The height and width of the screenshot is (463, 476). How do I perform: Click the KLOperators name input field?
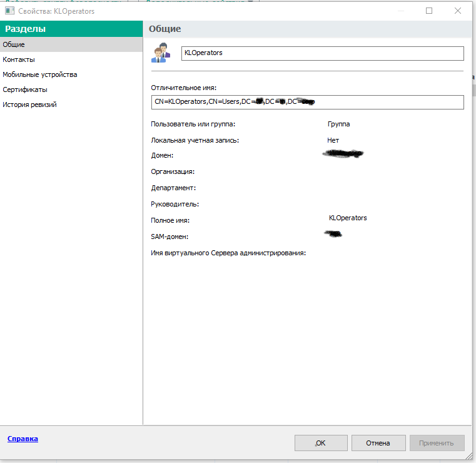point(322,53)
